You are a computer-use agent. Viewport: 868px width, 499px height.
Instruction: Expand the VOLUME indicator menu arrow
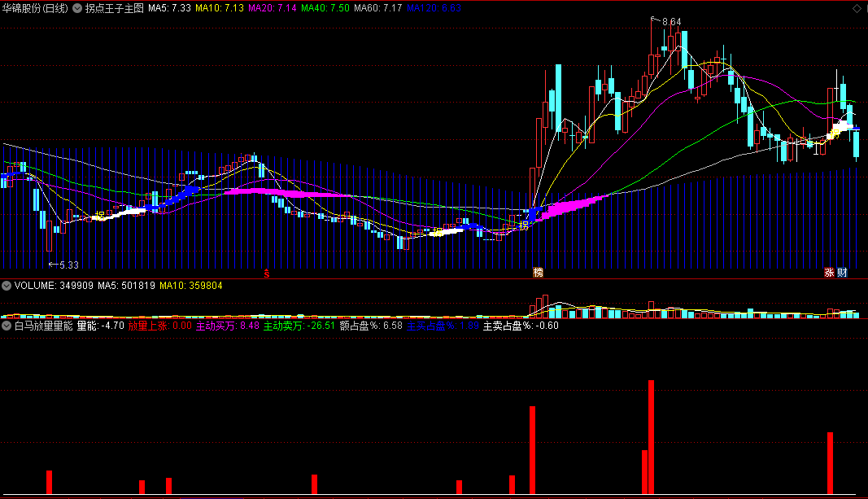click(x=7, y=286)
